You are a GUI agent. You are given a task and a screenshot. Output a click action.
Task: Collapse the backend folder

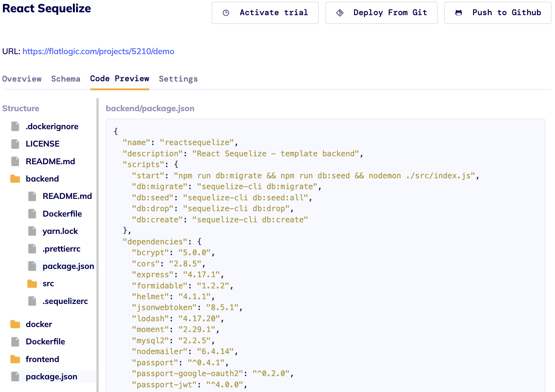(42, 179)
